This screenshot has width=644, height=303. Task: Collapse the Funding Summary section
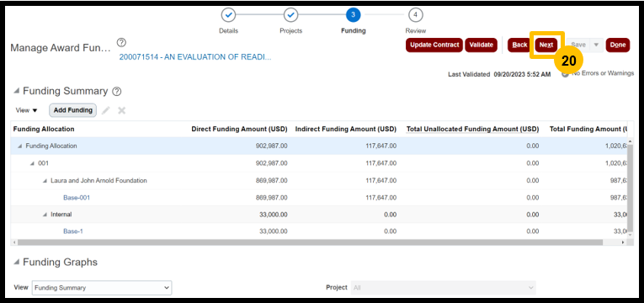[17, 91]
